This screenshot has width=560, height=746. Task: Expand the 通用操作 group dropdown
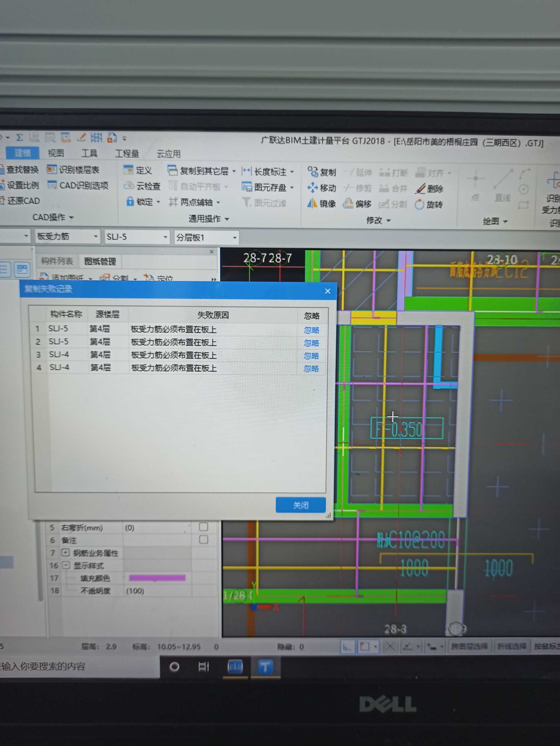click(209, 219)
